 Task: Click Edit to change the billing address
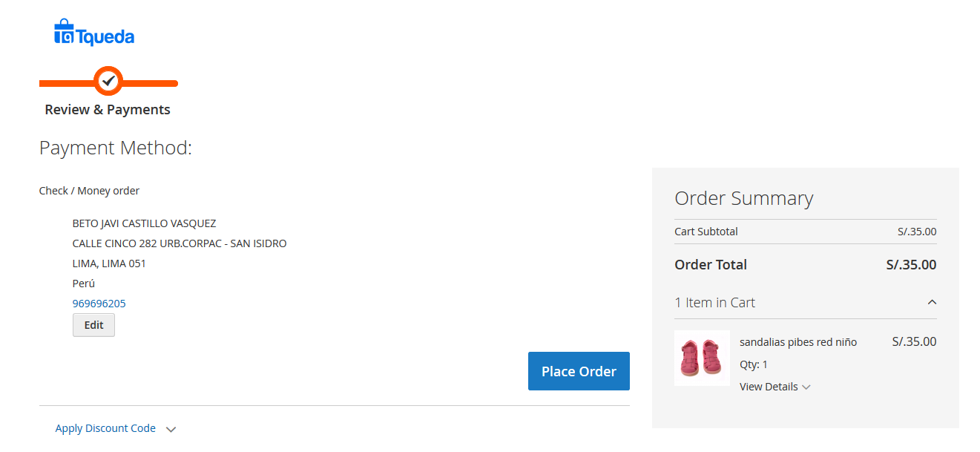(x=93, y=325)
